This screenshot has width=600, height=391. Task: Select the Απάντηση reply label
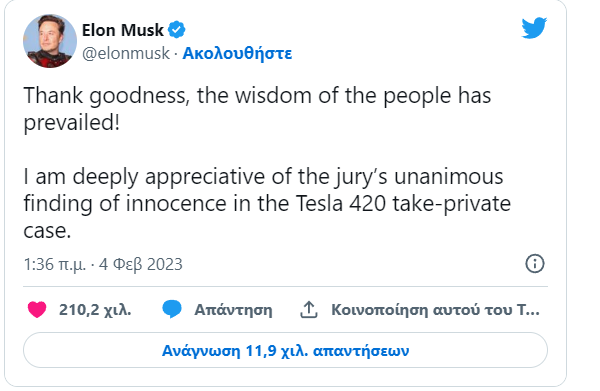point(233,310)
